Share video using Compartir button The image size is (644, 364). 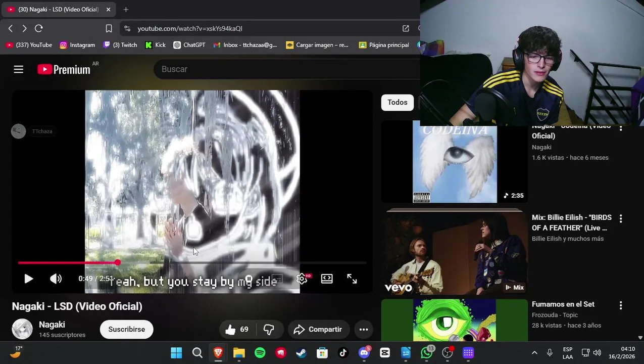click(318, 330)
